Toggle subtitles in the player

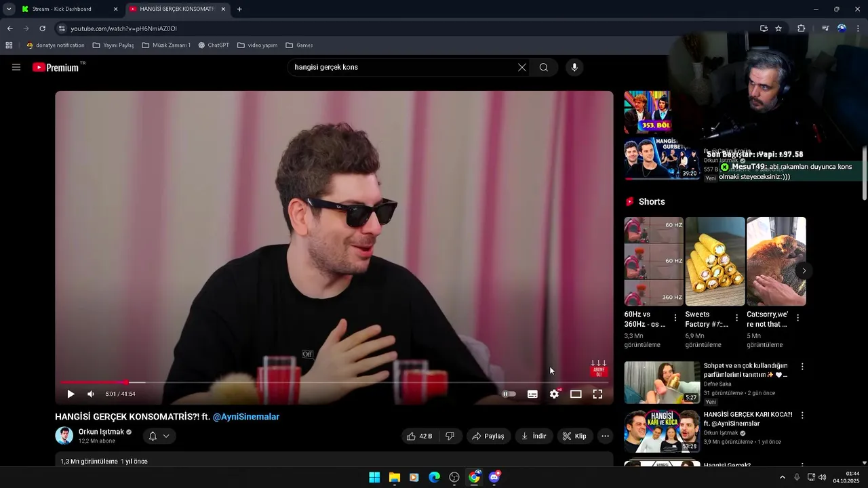(532, 394)
